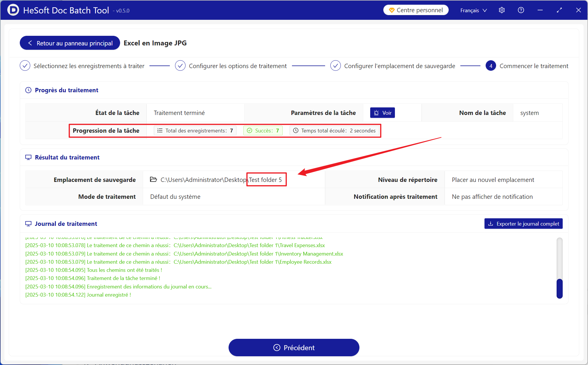Click log line for Travel Expenses.xlsx
This screenshot has height=365, width=588.
pyautogui.click(x=175, y=245)
